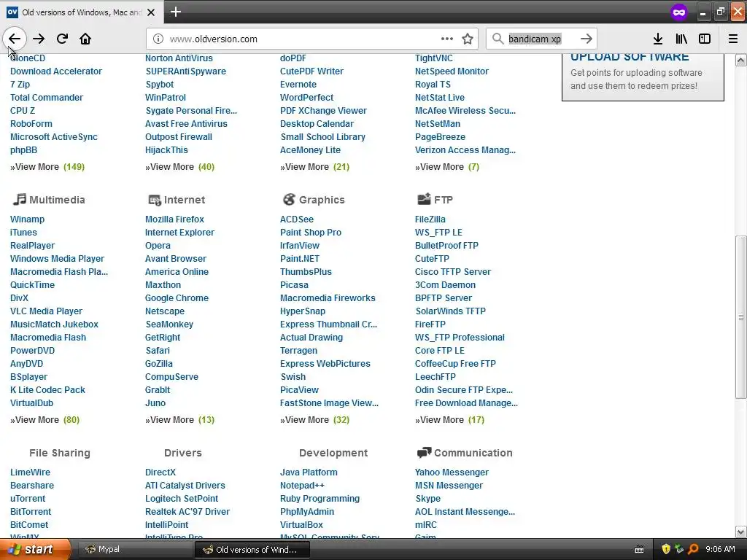
Task: Open the Skype link
Action: (427, 499)
